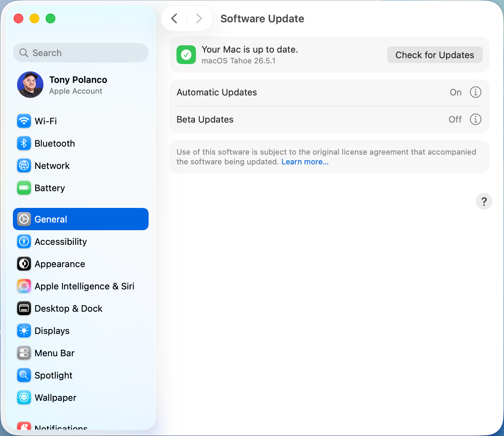Open help with the question mark button
This screenshot has height=436, width=504.
pyautogui.click(x=484, y=201)
